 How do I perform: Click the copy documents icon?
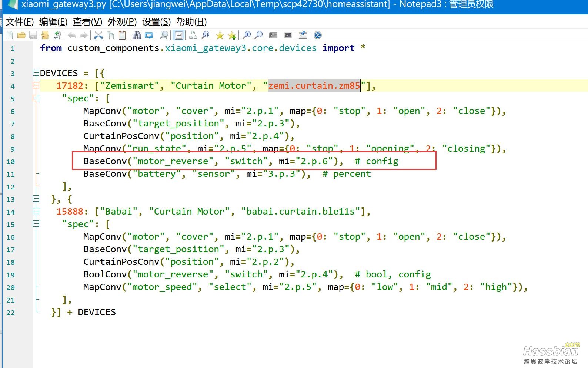tap(110, 35)
